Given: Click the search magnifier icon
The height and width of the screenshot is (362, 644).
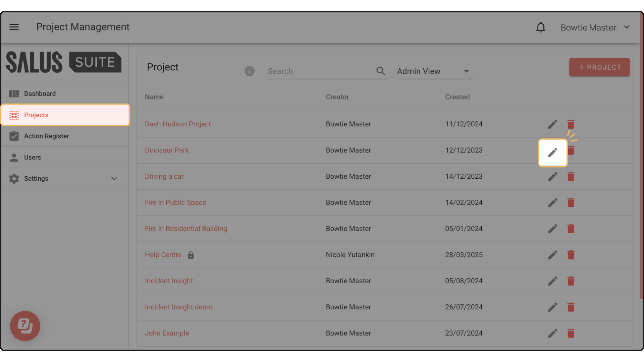Looking at the screenshot, I should (x=380, y=71).
